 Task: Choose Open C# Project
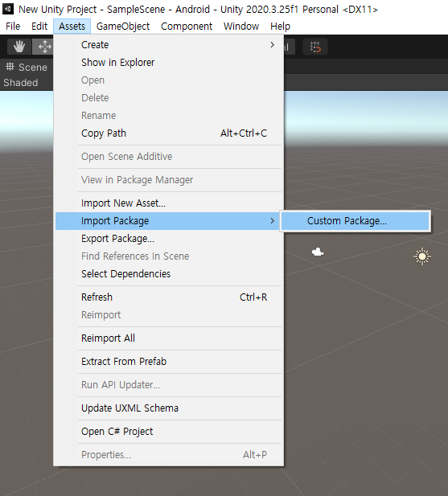pyautogui.click(x=169, y=432)
